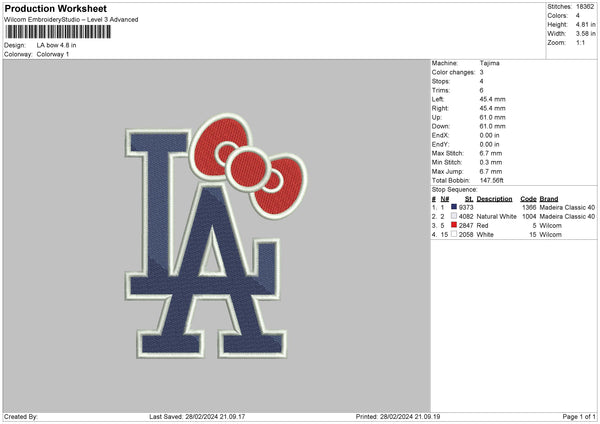Click the Height value 4.81 in
This screenshot has width=600, height=424.
click(x=585, y=24)
